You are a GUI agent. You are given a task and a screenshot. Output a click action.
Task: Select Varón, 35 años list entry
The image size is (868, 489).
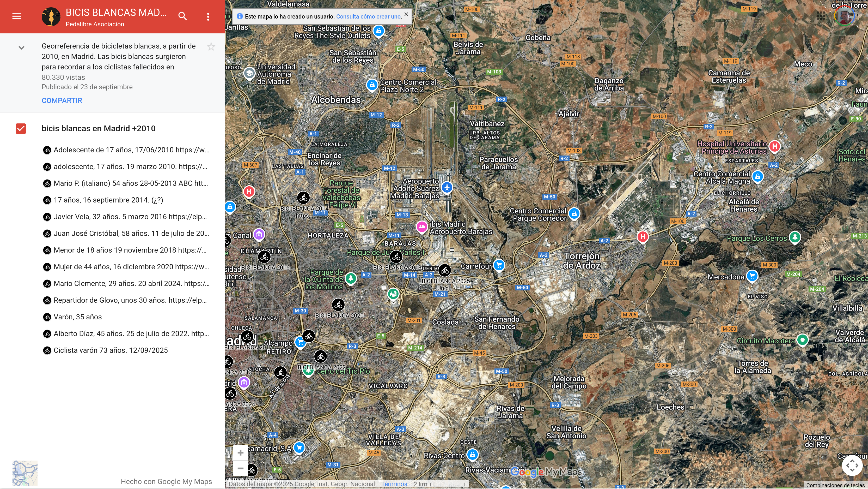pyautogui.click(x=77, y=317)
